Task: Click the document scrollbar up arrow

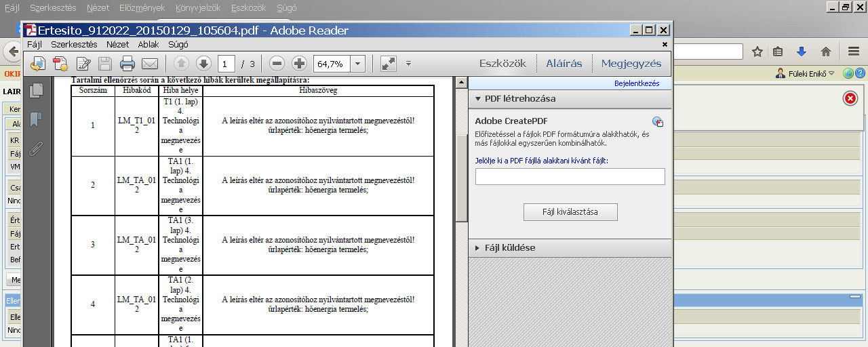Action: pyautogui.click(x=462, y=83)
